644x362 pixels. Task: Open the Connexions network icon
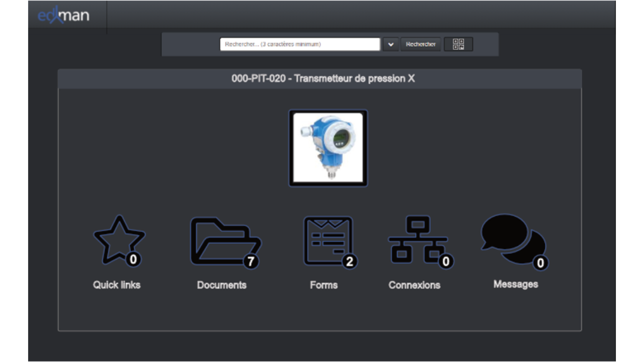pos(420,242)
